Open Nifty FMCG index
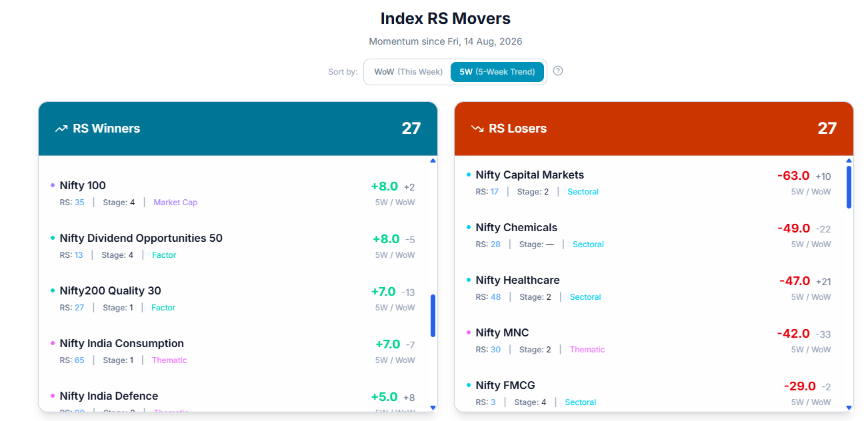Image resolution: width=868 pixels, height=421 pixels. (505, 385)
